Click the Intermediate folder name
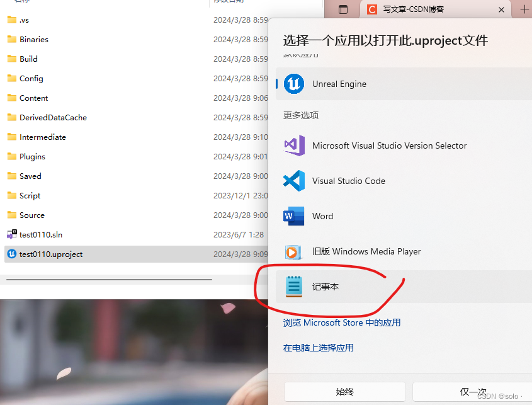The height and width of the screenshot is (405, 532). (43, 137)
